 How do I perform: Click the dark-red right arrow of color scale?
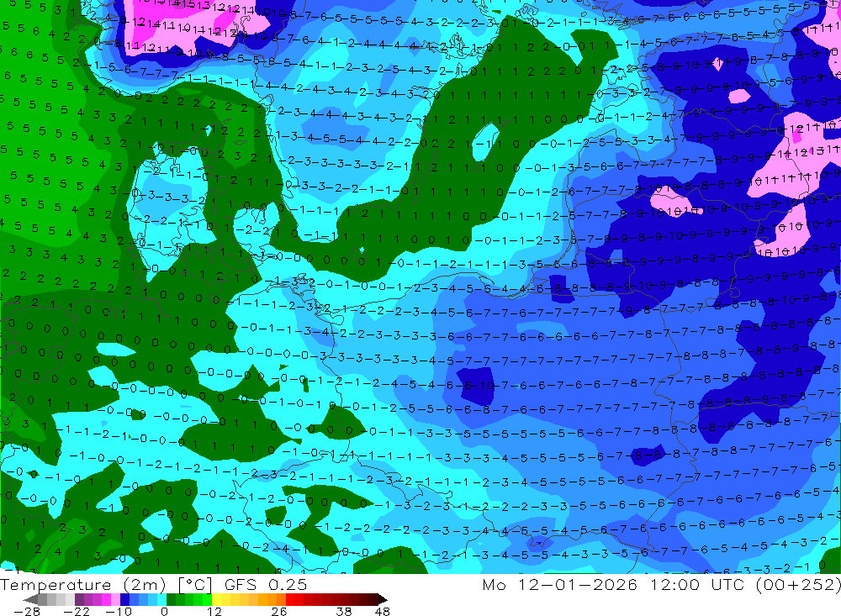pyautogui.click(x=382, y=599)
